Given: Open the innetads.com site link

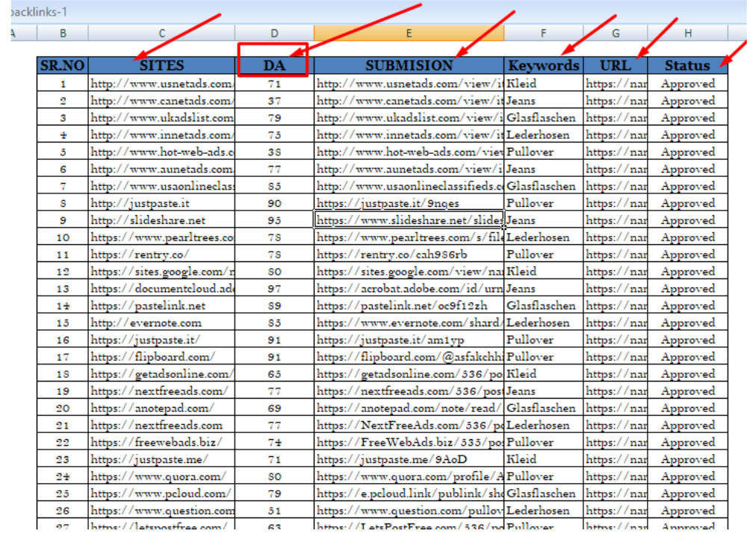Looking at the screenshot, I should [x=161, y=134].
